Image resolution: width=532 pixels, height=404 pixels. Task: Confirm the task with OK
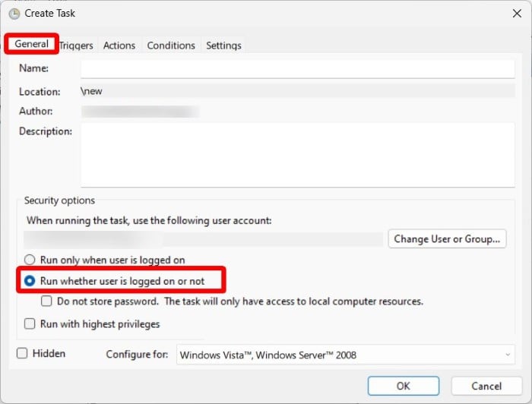(404, 386)
